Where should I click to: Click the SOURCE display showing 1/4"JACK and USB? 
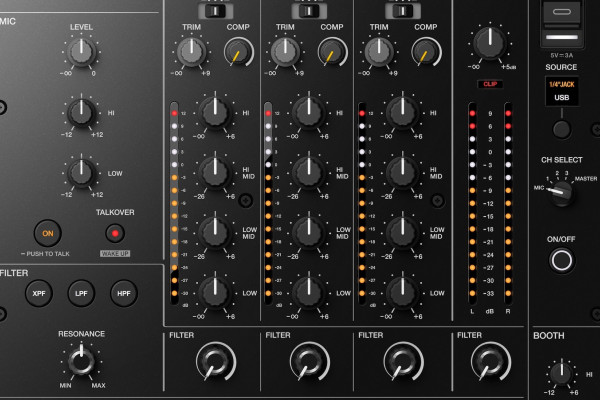click(x=561, y=91)
